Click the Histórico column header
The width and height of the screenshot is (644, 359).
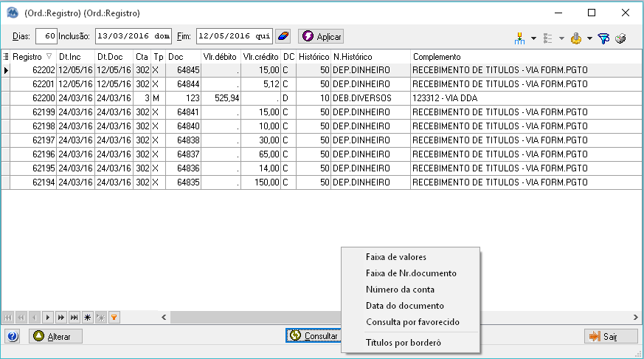[x=314, y=57]
